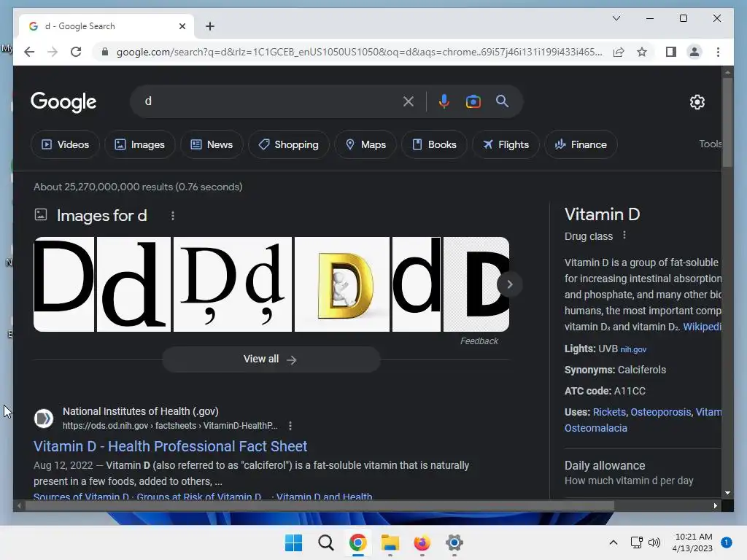This screenshot has height=560, width=747.
Task: Click the golden 3D letter D image
Action: 342,284
